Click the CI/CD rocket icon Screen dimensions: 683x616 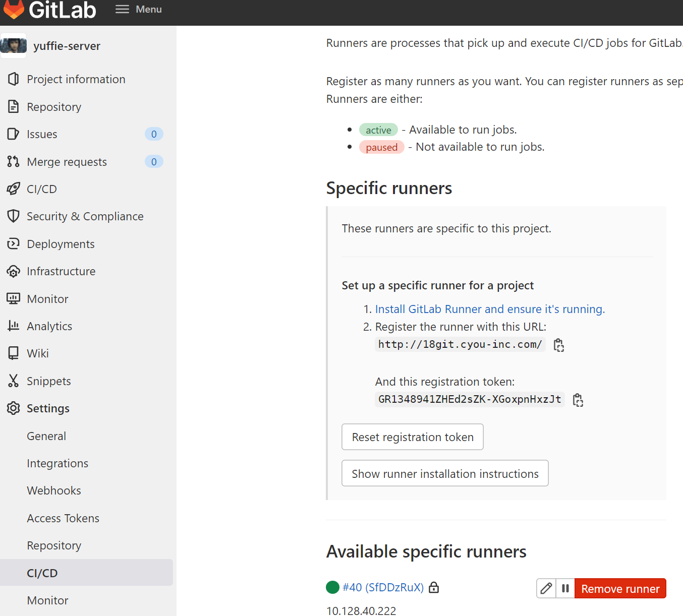[14, 189]
